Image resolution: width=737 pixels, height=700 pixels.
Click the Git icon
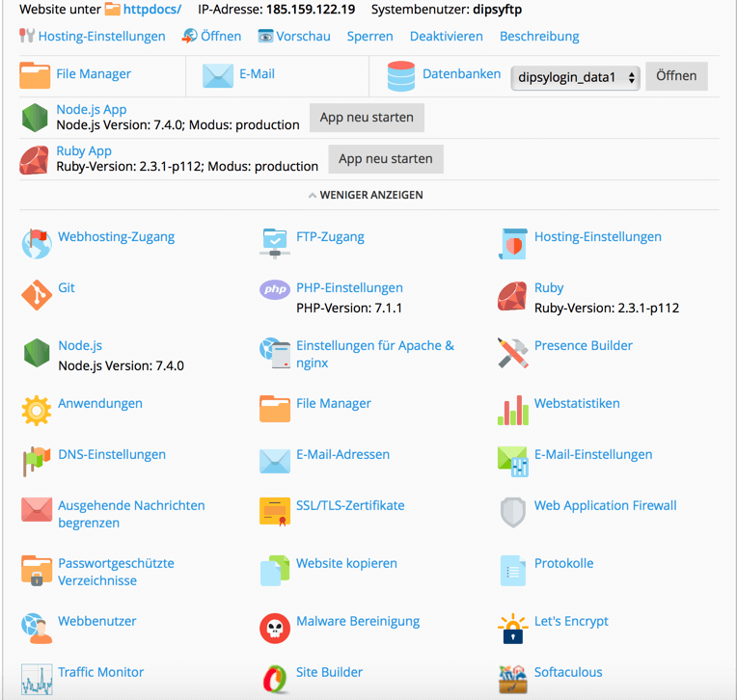[37, 294]
